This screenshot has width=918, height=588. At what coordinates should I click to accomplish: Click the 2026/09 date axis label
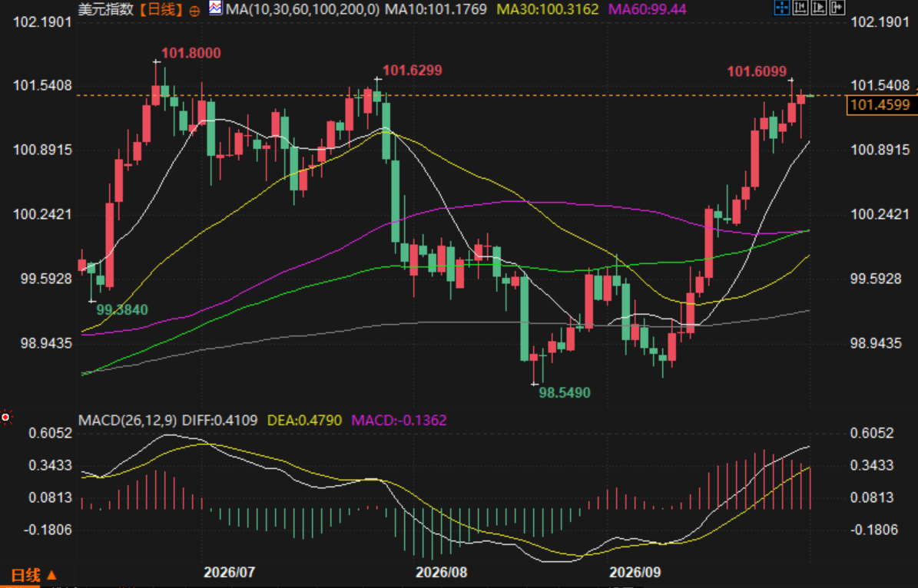635,572
